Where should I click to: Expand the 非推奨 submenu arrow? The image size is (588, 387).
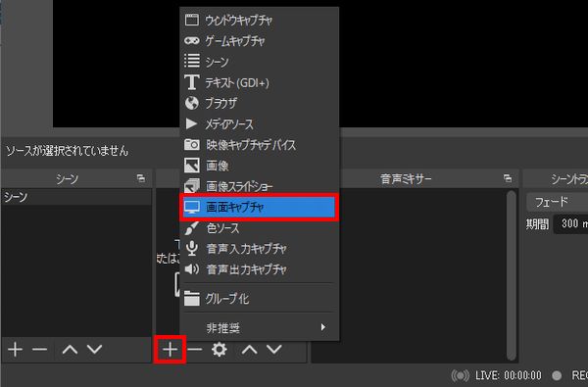click(x=323, y=327)
